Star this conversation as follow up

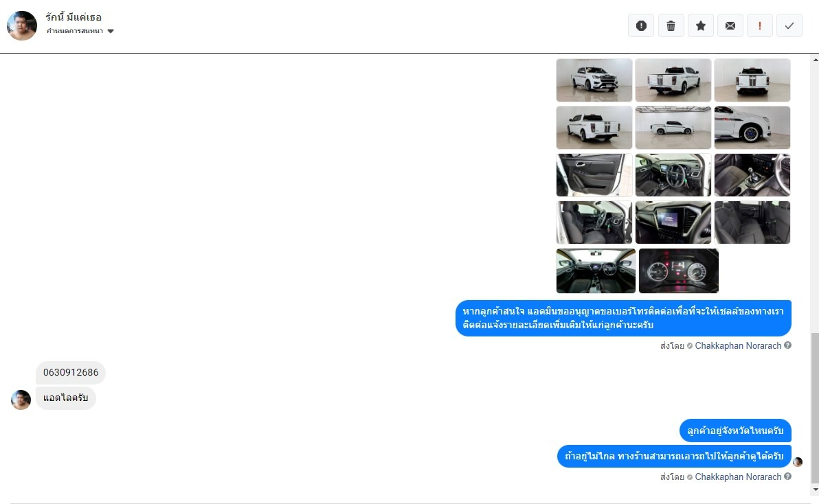point(700,25)
